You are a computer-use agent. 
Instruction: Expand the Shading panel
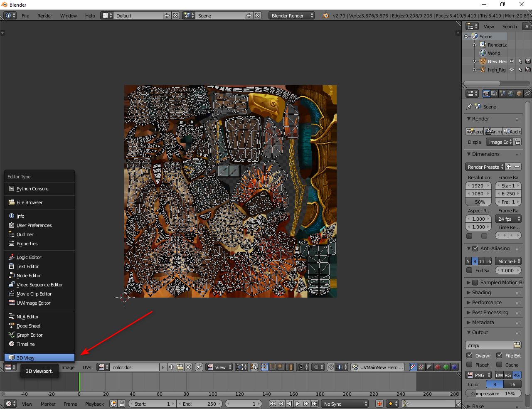tap(481, 293)
